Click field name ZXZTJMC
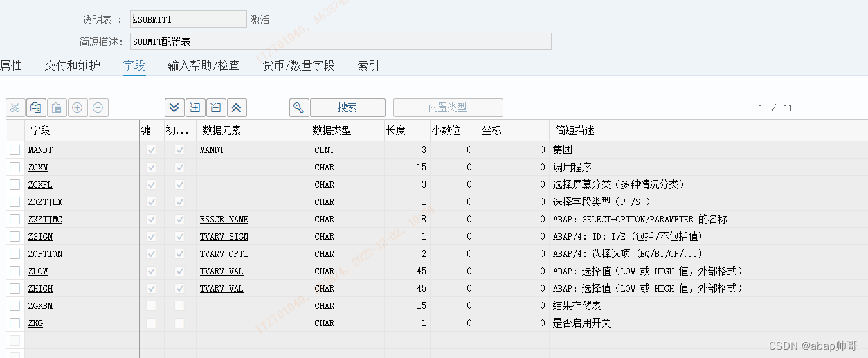This screenshot has height=358, width=868. pyautogui.click(x=45, y=219)
